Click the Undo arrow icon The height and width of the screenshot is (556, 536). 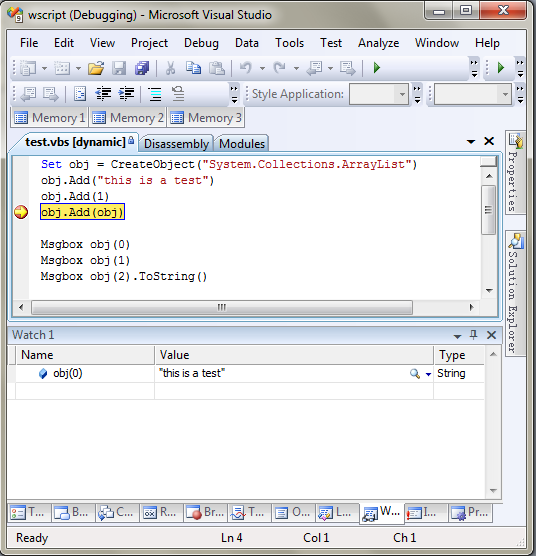[246, 68]
